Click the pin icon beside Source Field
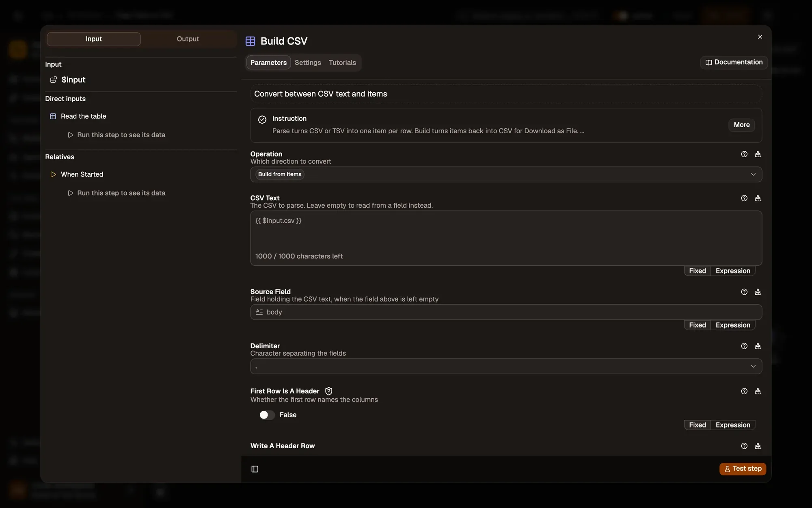This screenshot has height=508, width=812. tap(758, 292)
